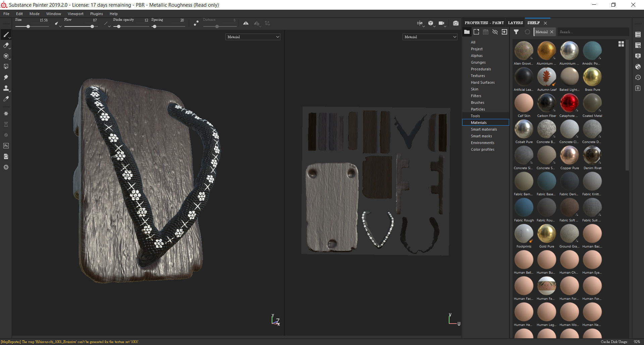Click the Export to Photoshop icon
Viewport: 644px width, 345px height.
click(x=6, y=146)
